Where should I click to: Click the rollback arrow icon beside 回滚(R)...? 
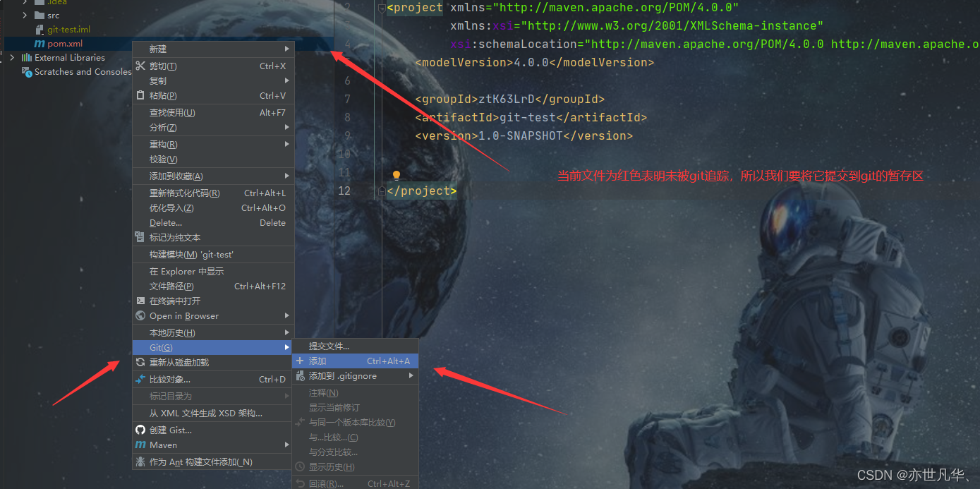coord(300,483)
